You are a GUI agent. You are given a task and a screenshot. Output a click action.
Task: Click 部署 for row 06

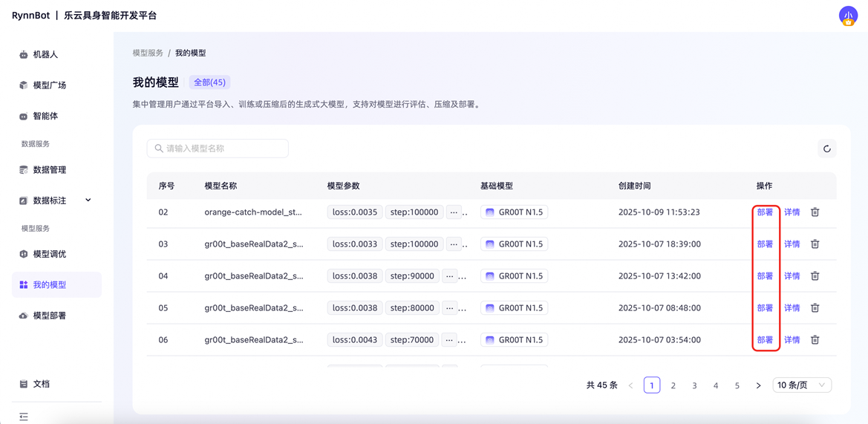tap(765, 340)
